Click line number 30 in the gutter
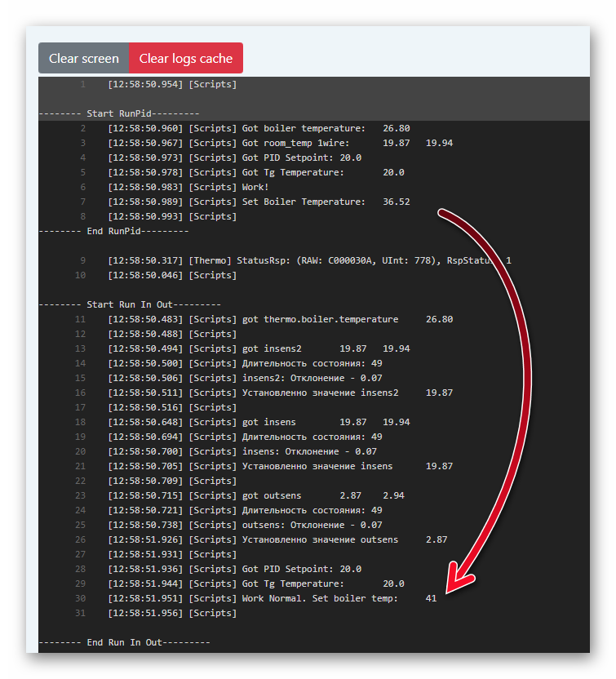 [x=80, y=598]
